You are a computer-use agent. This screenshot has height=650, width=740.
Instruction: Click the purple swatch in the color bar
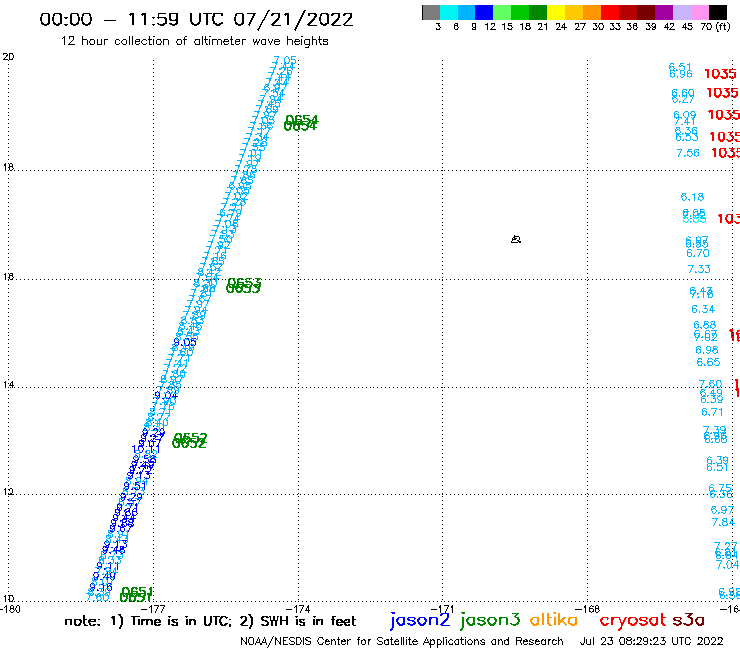point(664,12)
